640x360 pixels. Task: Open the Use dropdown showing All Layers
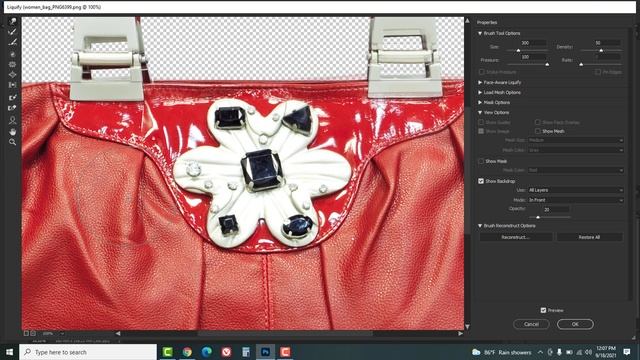[575, 190]
